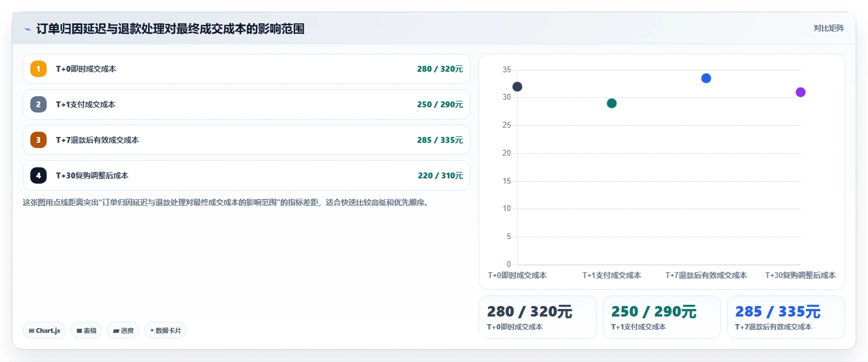This screenshot has width=868, height=362.
Task: Click the y-axis label 20
Action: [507, 153]
